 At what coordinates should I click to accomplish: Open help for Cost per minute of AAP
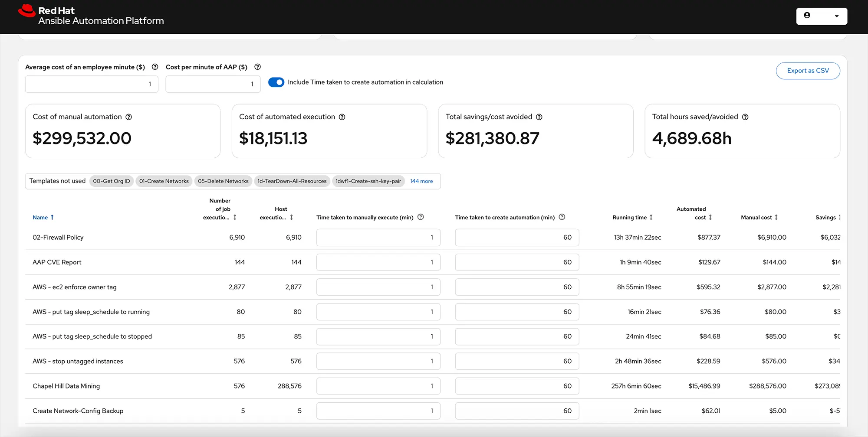(x=257, y=67)
